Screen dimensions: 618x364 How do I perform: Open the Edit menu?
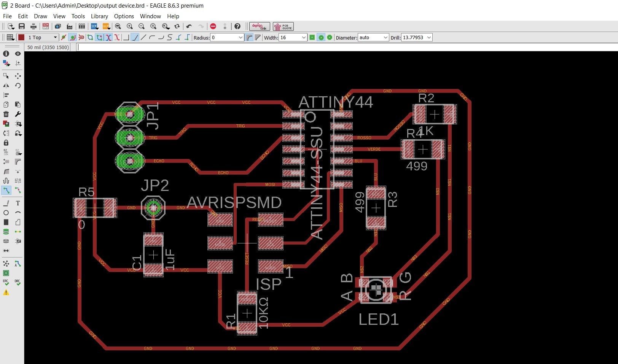23,16
